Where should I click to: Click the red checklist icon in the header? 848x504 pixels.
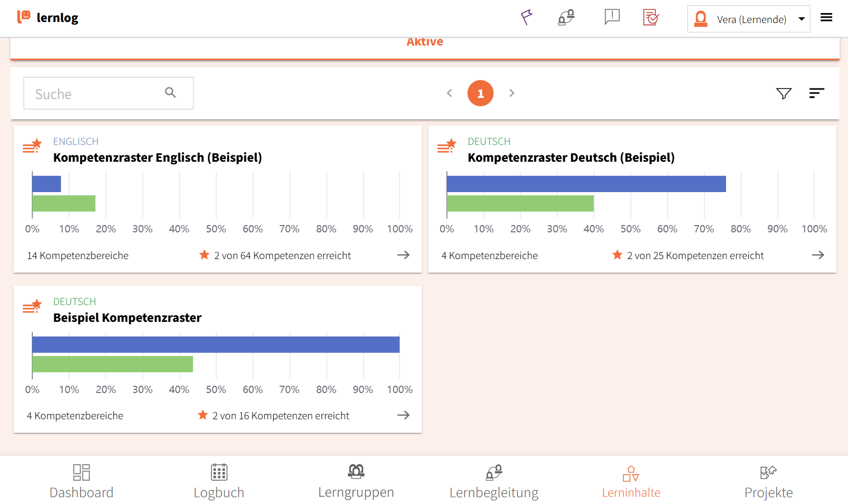coord(651,18)
